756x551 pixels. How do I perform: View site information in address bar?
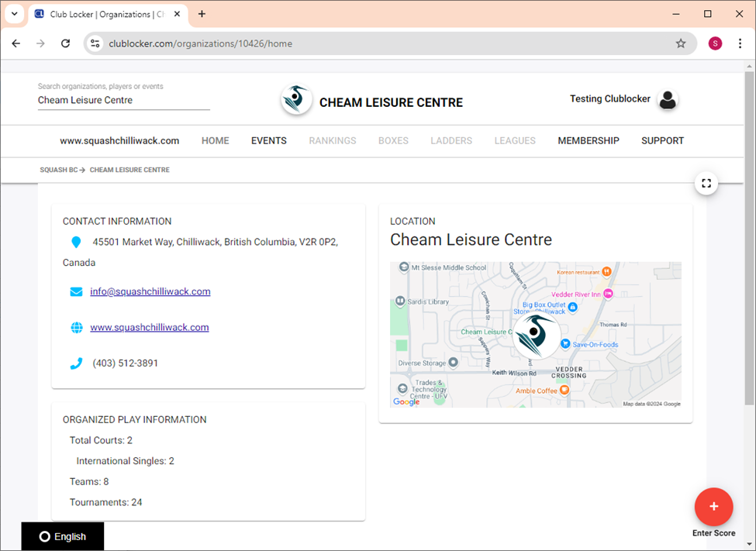click(x=95, y=43)
